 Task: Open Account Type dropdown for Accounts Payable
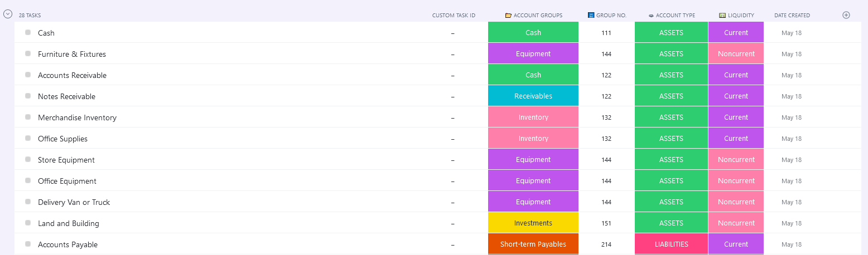[x=671, y=244]
